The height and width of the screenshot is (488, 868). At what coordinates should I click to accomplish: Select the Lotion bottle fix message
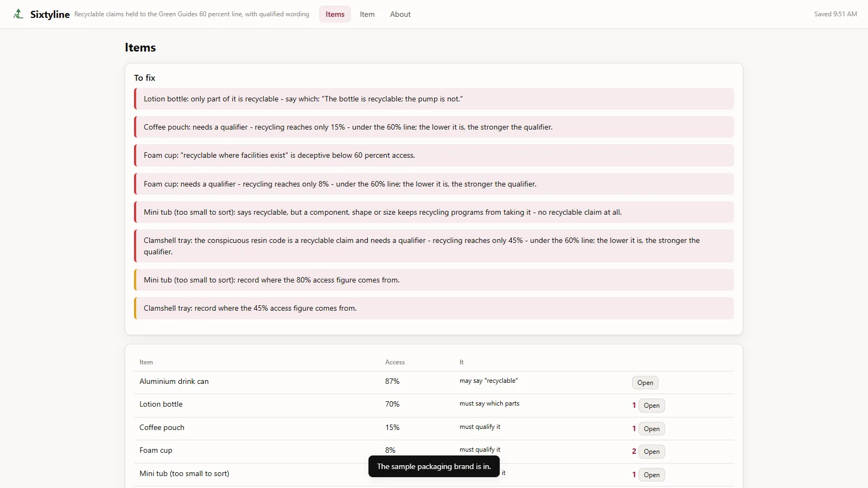pyautogui.click(x=434, y=99)
